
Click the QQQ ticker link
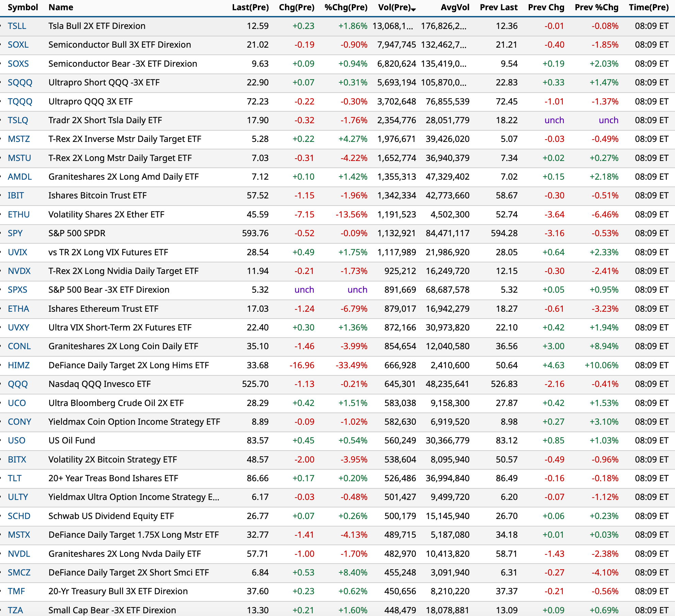click(18, 384)
